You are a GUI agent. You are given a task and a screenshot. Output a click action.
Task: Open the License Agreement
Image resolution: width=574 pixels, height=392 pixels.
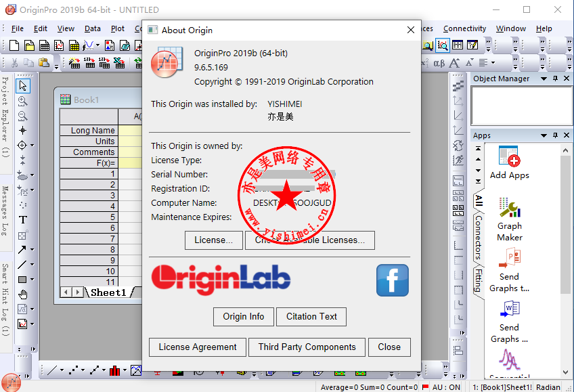click(x=198, y=347)
